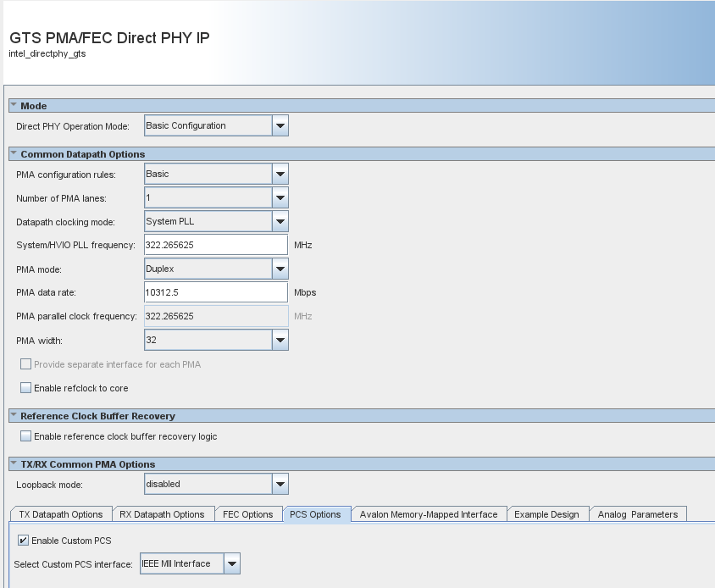Image resolution: width=715 pixels, height=588 pixels.
Task: Click the Select Custom PCS interface label
Action: tap(73, 564)
